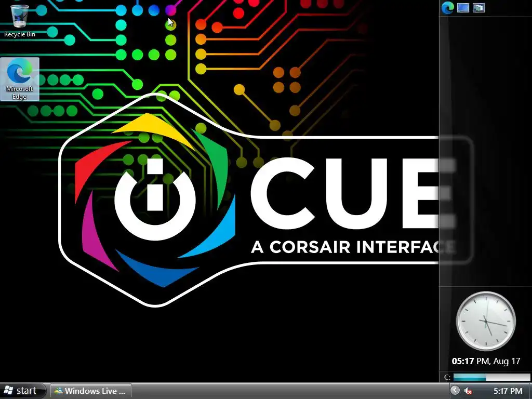
Task: Click the Show Desktop sidebar icon
Action: click(463, 7)
